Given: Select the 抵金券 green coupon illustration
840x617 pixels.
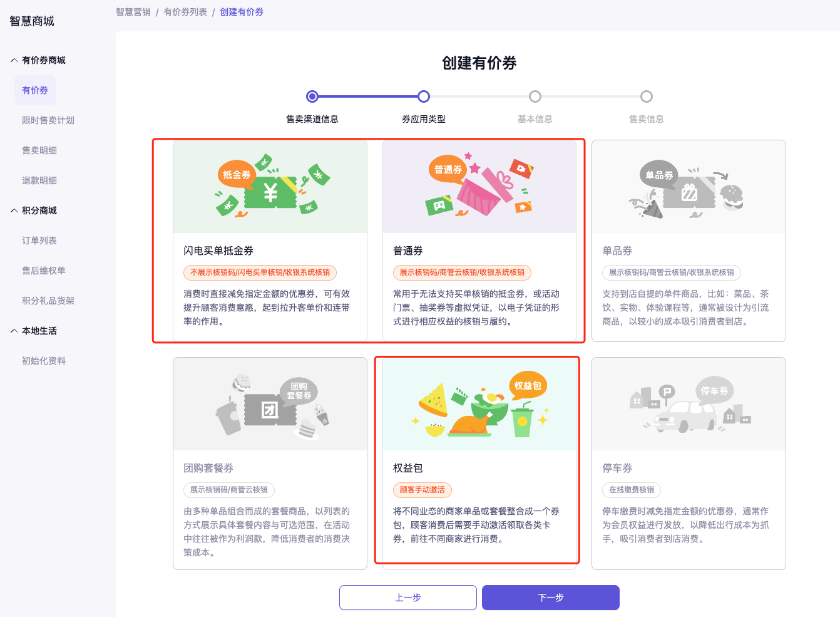Looking at the screenshot, I should pos(270,187).
